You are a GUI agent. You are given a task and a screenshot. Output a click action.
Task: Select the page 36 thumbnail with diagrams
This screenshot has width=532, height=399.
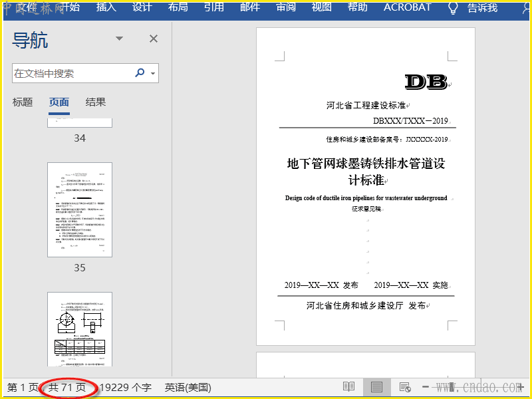point(80,329)
